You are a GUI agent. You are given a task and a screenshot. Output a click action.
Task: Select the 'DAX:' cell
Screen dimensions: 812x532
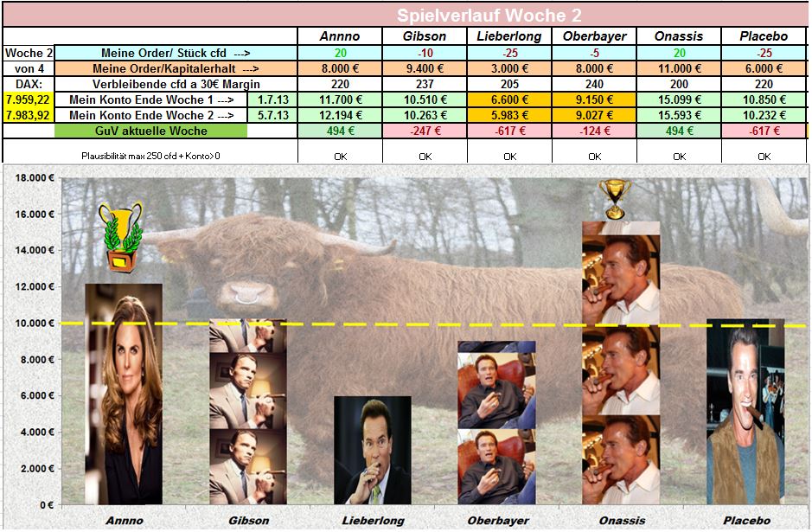29,84
